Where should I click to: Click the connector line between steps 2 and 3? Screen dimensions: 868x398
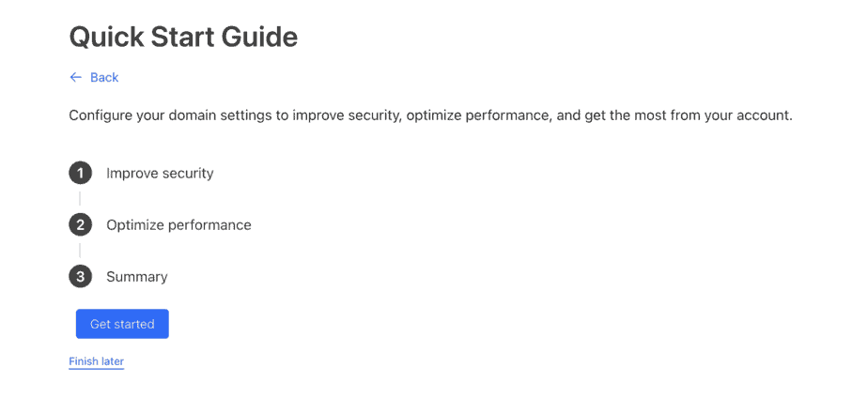[80, 251]
